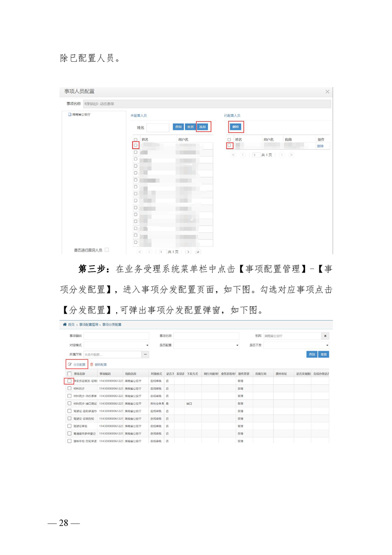Jump to first page in 已配置人员 pager (共1页)
Screen dimensions: 392x555
[233, 155]
